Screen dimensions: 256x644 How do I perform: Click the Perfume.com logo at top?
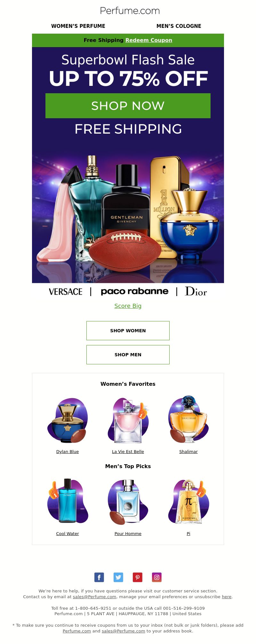(130, 11)
